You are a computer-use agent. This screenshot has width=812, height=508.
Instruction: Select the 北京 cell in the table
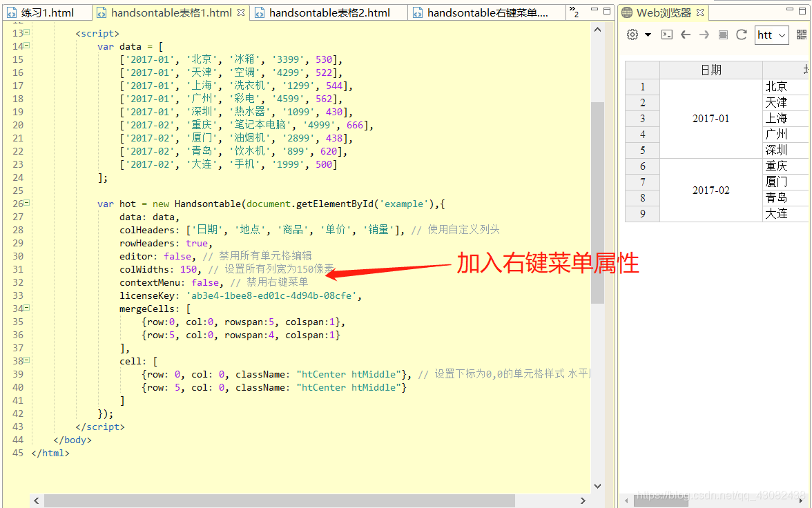[786, 86]
